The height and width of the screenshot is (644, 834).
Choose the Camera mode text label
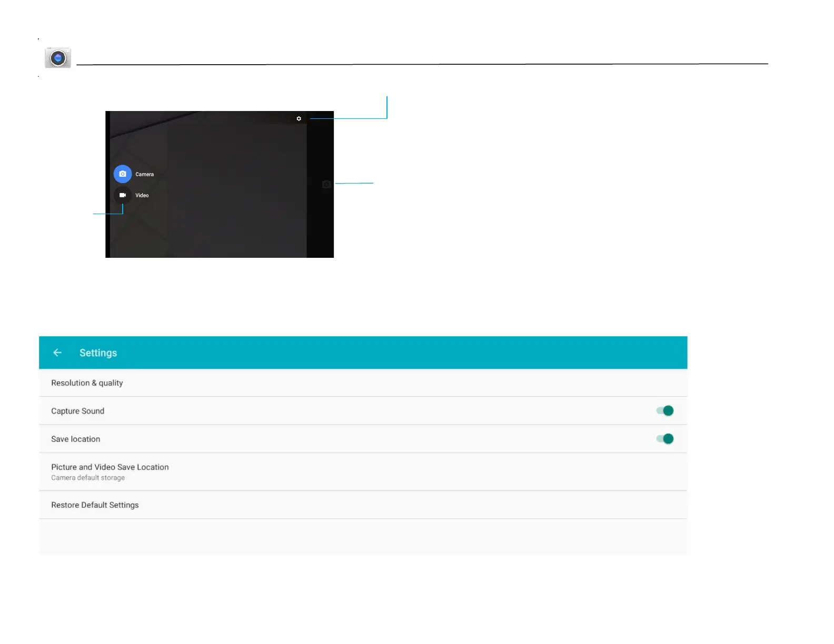144,175
